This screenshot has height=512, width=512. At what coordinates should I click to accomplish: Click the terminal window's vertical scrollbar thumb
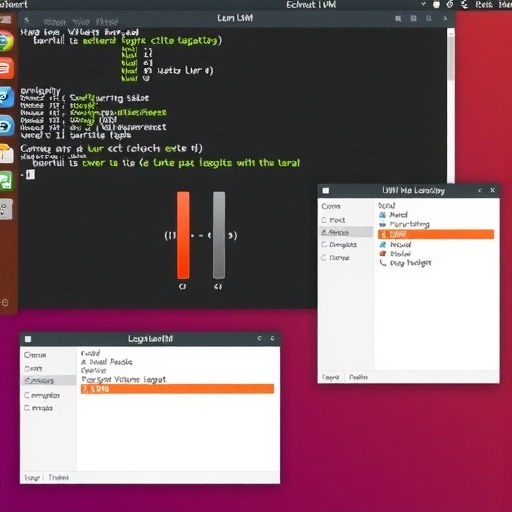tap(451, 58)
